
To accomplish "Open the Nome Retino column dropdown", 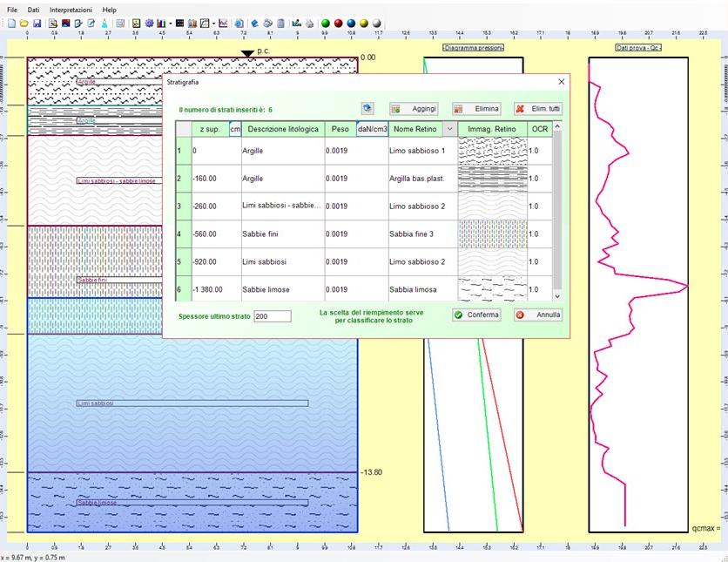I will 449,130.
